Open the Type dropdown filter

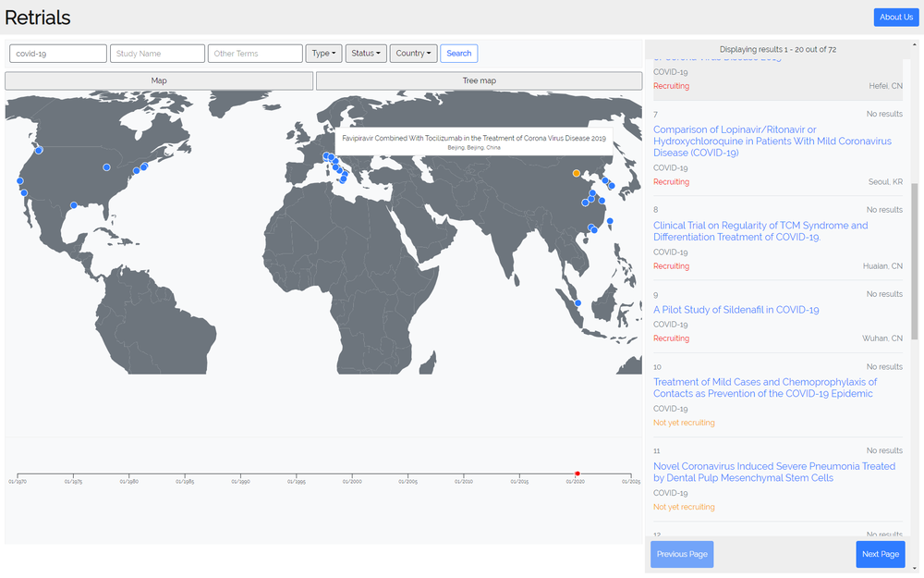tap(323, 54)
